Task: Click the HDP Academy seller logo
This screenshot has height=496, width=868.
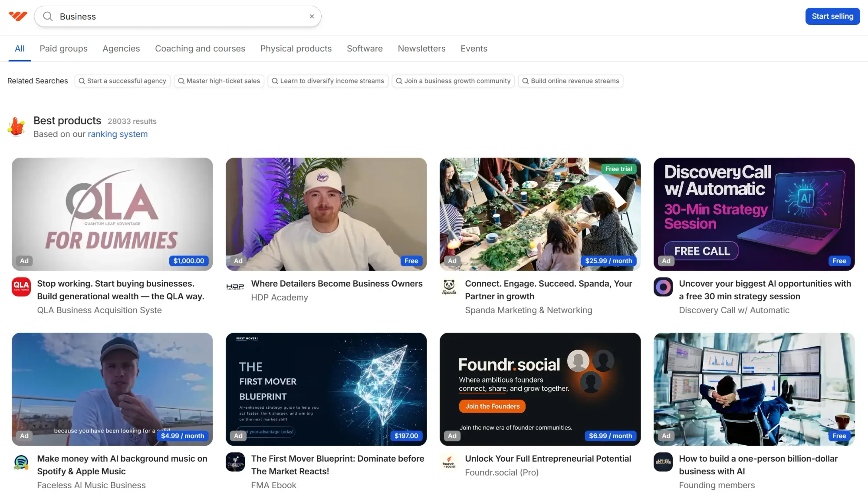Action: [x=235, y=287]
